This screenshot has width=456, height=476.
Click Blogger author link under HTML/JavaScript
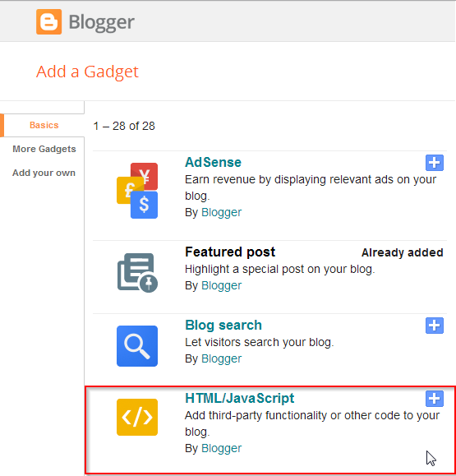[x=222, y=448]
